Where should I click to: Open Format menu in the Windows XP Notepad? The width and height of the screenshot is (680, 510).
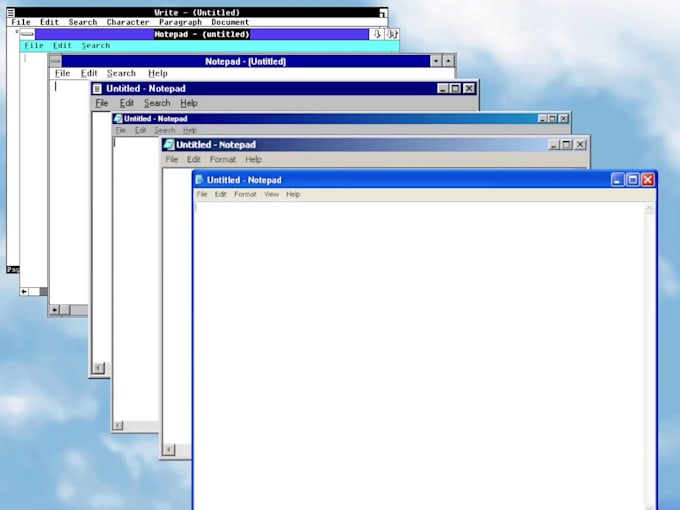point(245,194)
